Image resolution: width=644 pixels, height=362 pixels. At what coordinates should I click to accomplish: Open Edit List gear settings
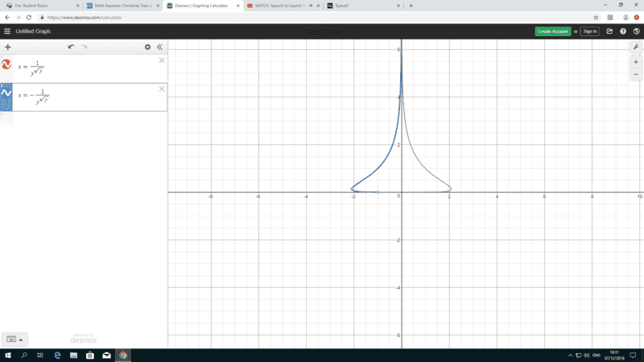(147, 47)
